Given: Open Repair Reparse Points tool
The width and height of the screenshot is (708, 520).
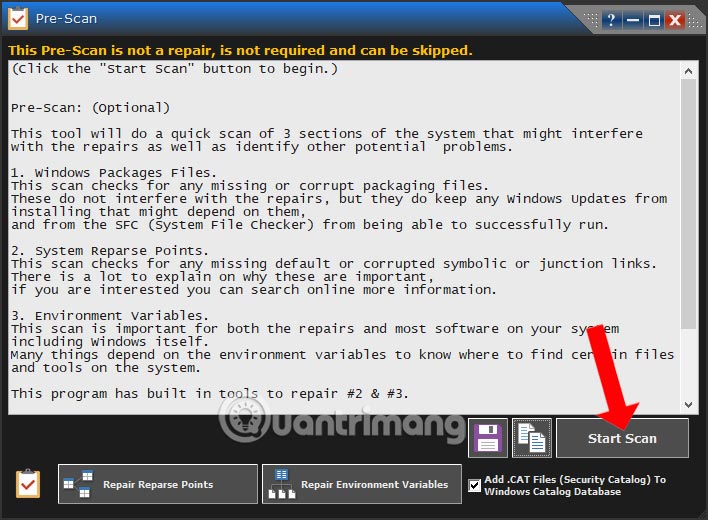Looking at the screenshot, I should (x=158, y=484).
